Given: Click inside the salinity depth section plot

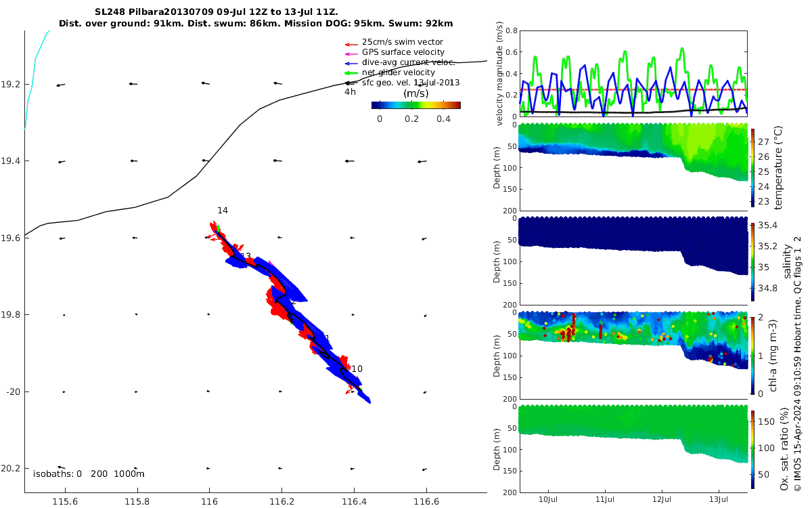Looking at the screenshot, I should [x=633, y=261].
